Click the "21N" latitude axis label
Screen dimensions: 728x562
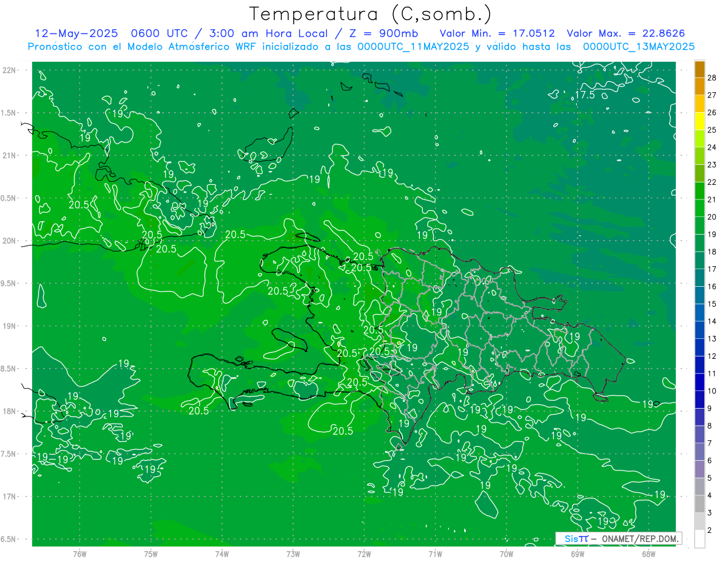click(x=8, y=155)
